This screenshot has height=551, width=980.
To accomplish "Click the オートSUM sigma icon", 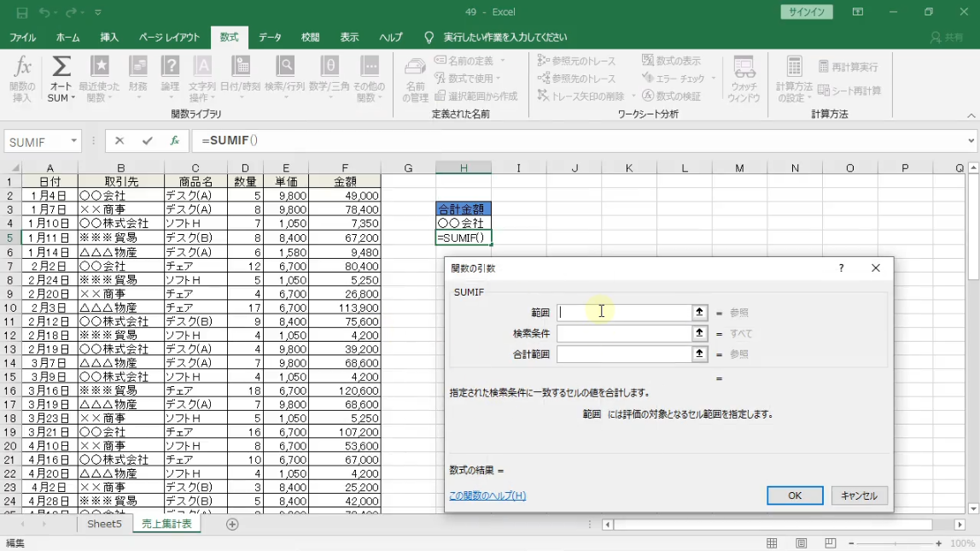I will click(61, 79).
